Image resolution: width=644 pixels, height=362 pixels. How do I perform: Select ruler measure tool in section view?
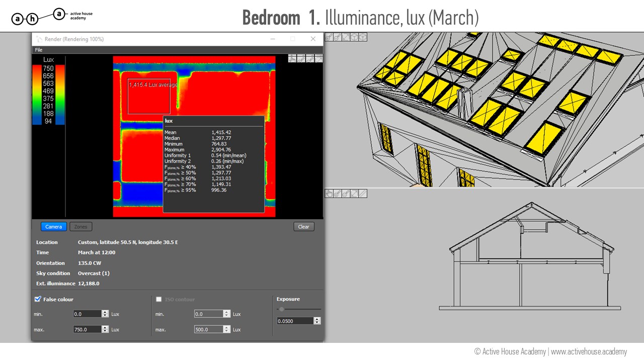(363, 194)
